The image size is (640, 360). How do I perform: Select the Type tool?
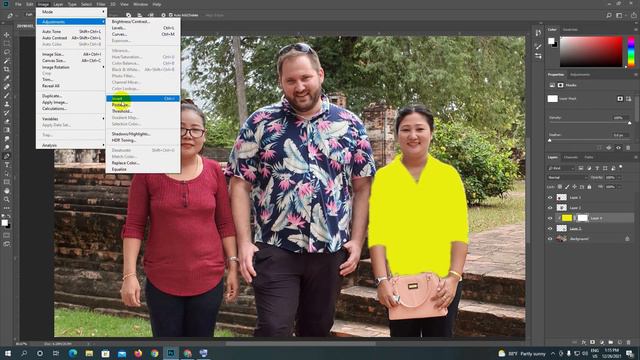click(x=7, y=164)
